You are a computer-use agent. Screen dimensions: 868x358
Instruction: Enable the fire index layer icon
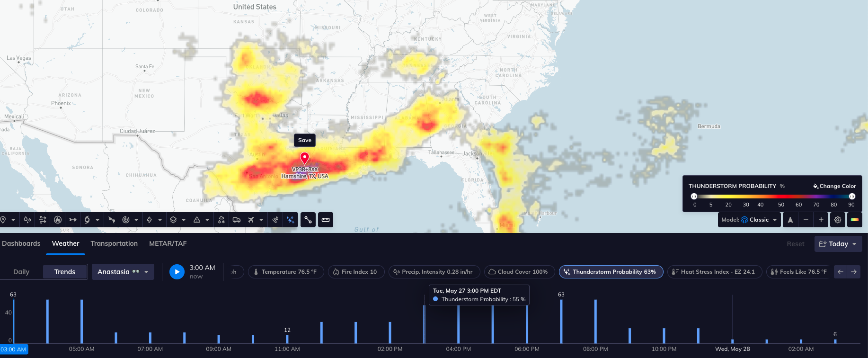58,220
